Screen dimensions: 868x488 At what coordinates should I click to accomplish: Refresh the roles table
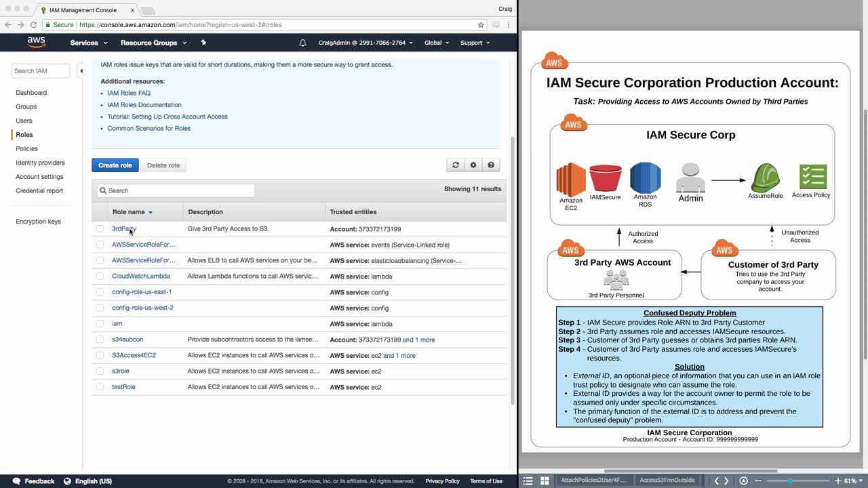click(456, 165)
